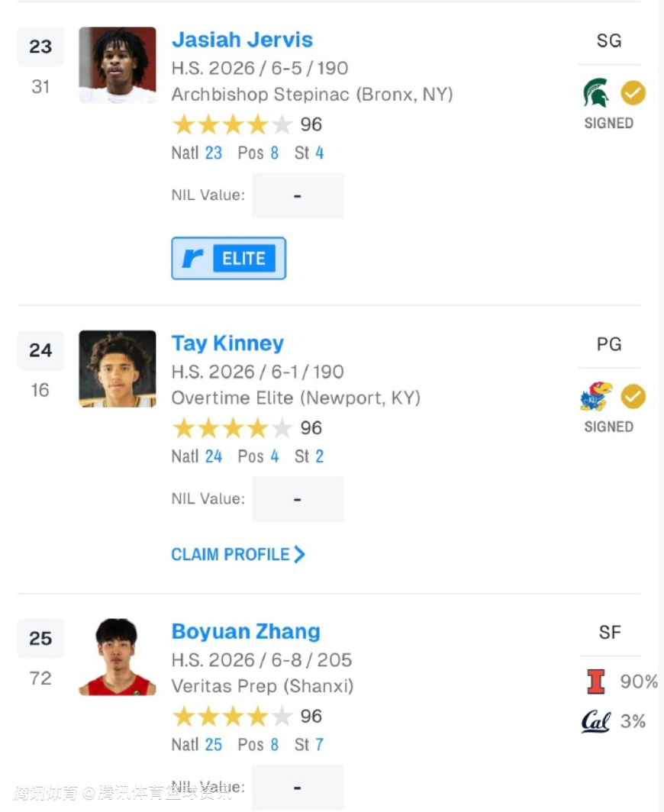This screenshot has height=812, width=664.
Task: Click the star rating for Jasiah Jervis
Action: 232,124
